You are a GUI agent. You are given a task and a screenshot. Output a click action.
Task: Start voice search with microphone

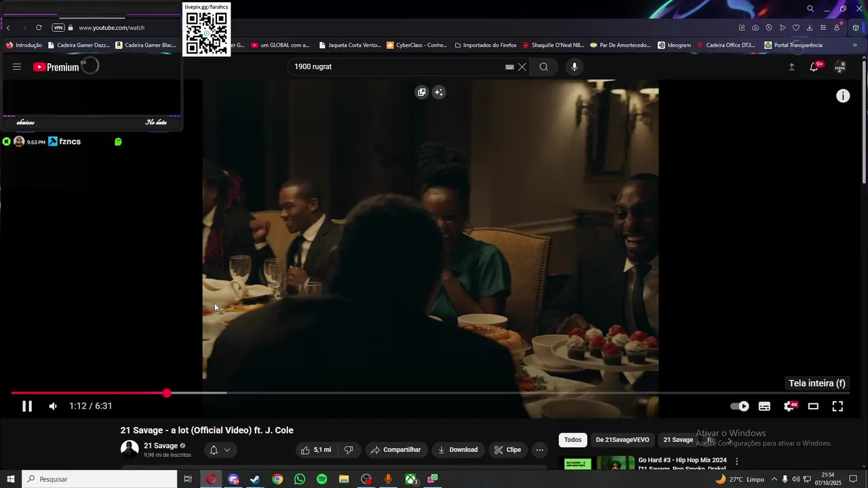[574, 67]
